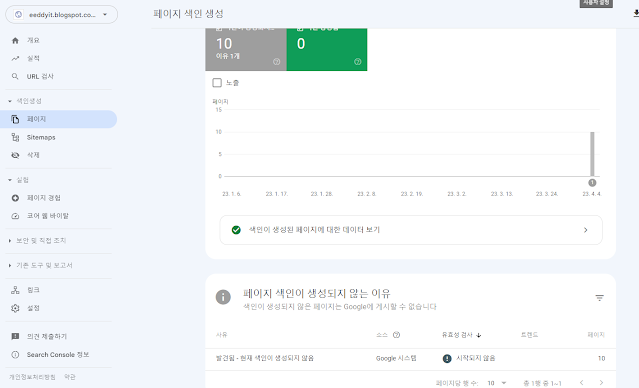The width and height of the screenshot is (639, 388).
Task: Click the annotation marker 1 under the chart
Action: point(592,183)
